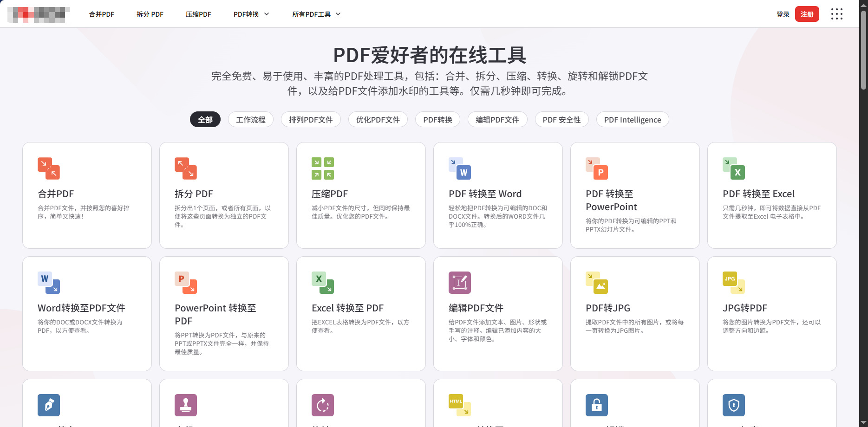
Task: Open the nine-dot apps grid menu
Action: (x=837, y=14)
